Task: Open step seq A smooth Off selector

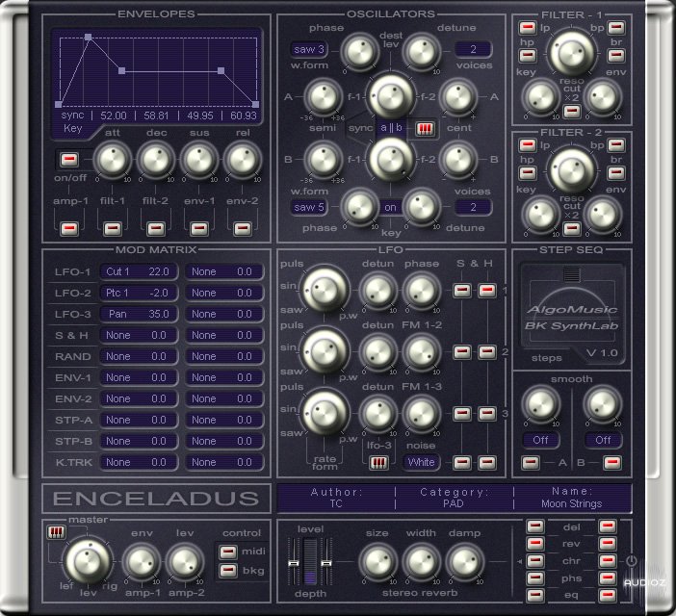Action: coord(540,440)
